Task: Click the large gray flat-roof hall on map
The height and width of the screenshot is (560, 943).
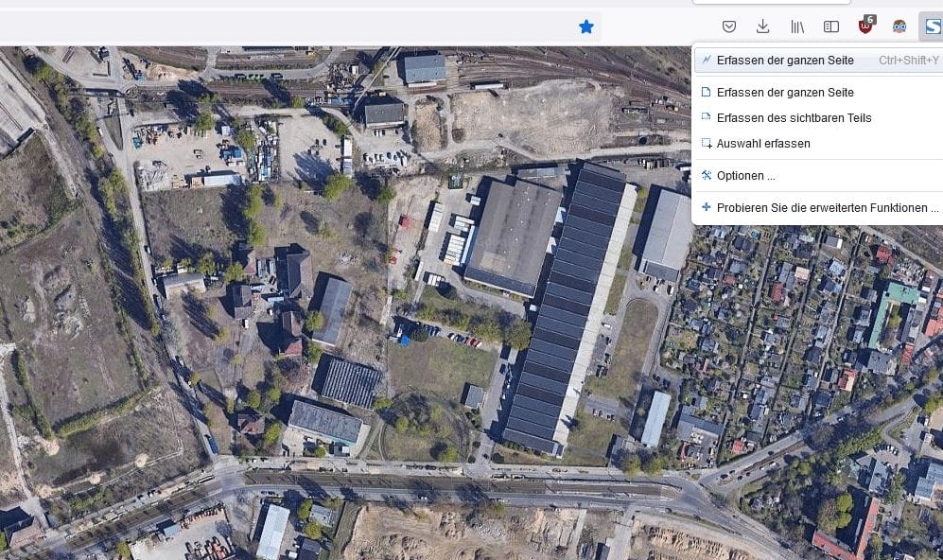Action: point(513,234)
